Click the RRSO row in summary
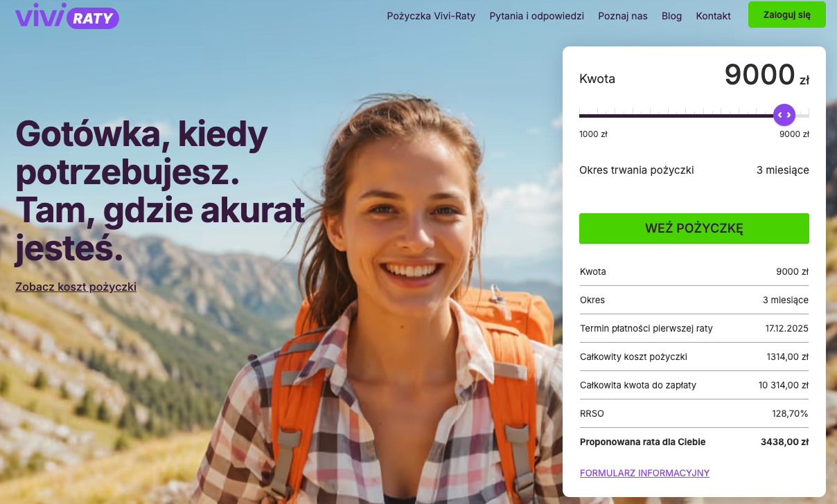Viewport: 837px width, 504px height. [x=694, y=413]
